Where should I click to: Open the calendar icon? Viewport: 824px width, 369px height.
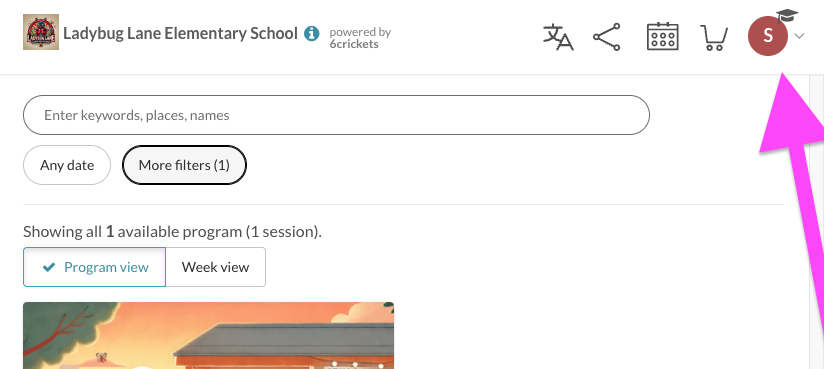click(662, 36)
